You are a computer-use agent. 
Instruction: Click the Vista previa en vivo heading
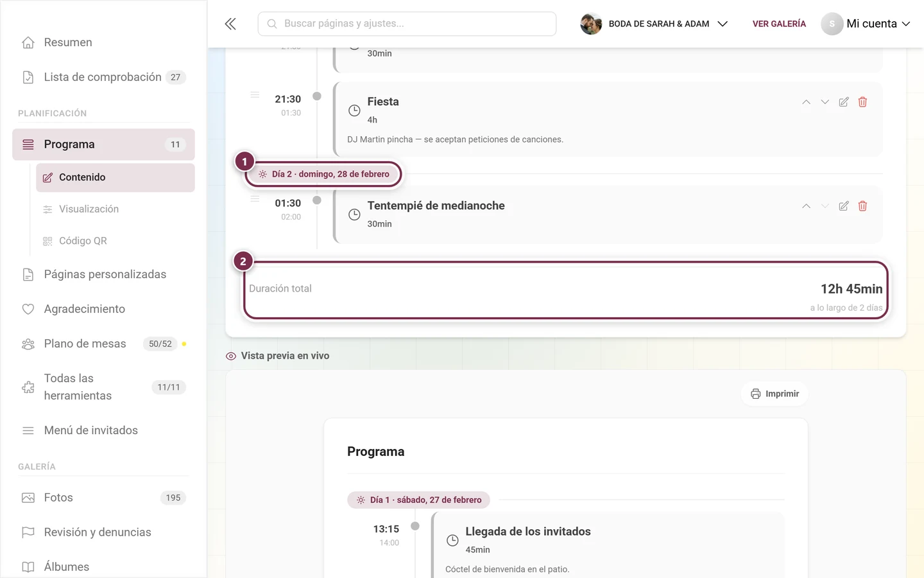tap(285, 356)
